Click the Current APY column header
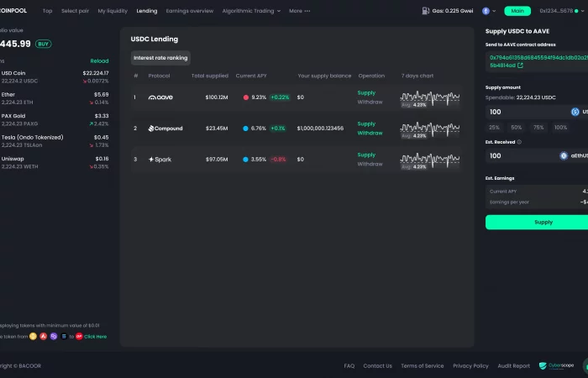588x378 pixels. [x=251, y=76]
